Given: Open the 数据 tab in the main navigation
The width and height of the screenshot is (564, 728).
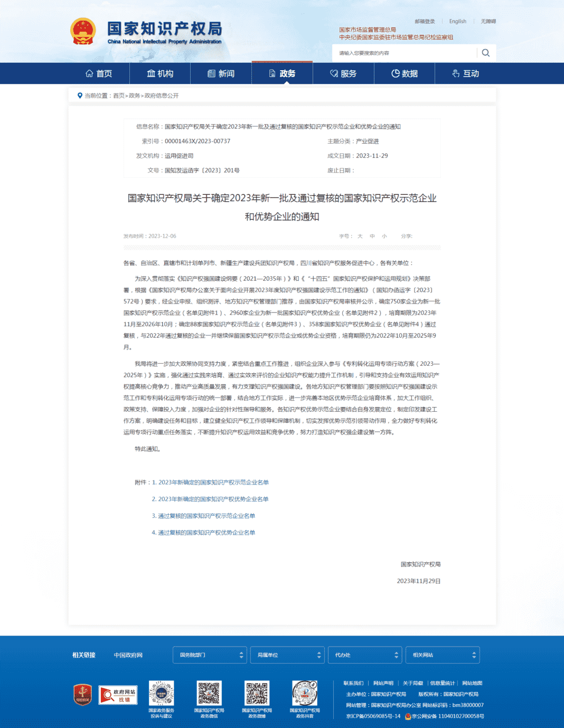Looking at the screenshot, I should pos(405,73).
